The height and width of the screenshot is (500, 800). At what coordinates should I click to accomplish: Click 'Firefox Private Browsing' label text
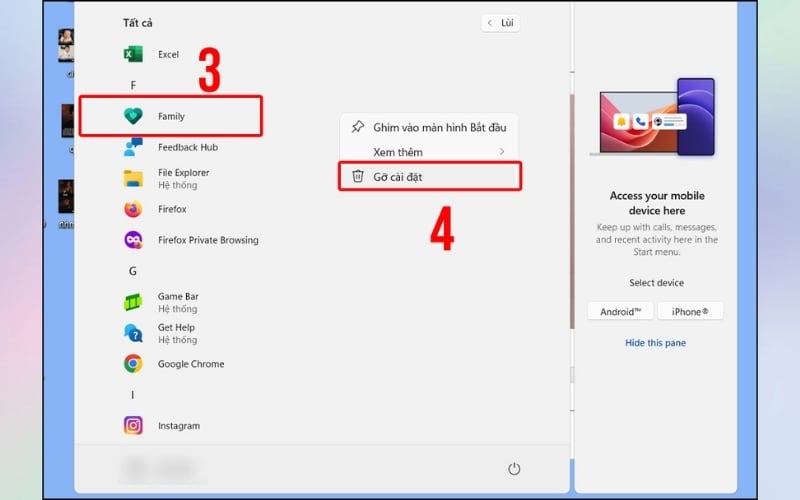pos(208,240)
